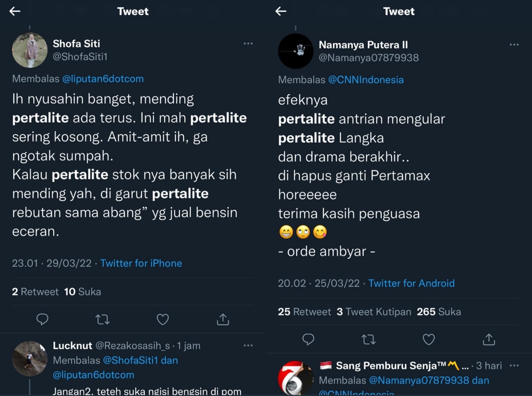Open more options on Lucknut's reply
This screenshot has width=532, height=396.
pos(248,345)
